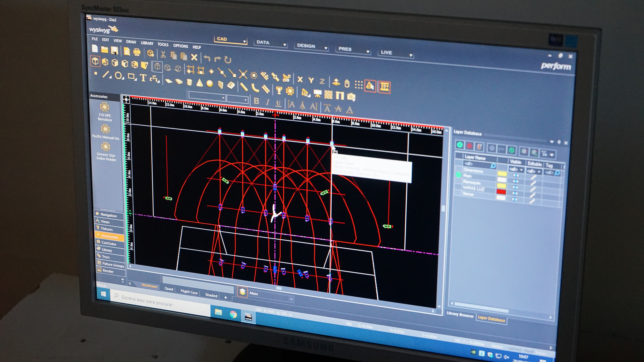Click the red delete layer button
The height and width of the screenshot is (362, 644).
(469, 146)
